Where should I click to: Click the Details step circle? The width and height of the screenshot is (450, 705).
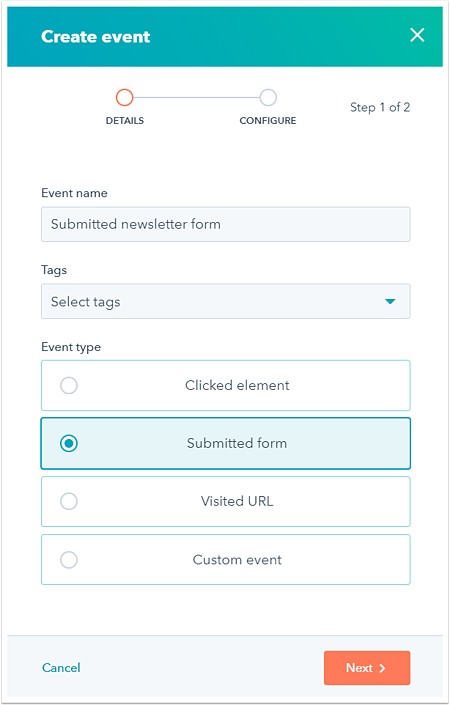[x=125, y=97]
